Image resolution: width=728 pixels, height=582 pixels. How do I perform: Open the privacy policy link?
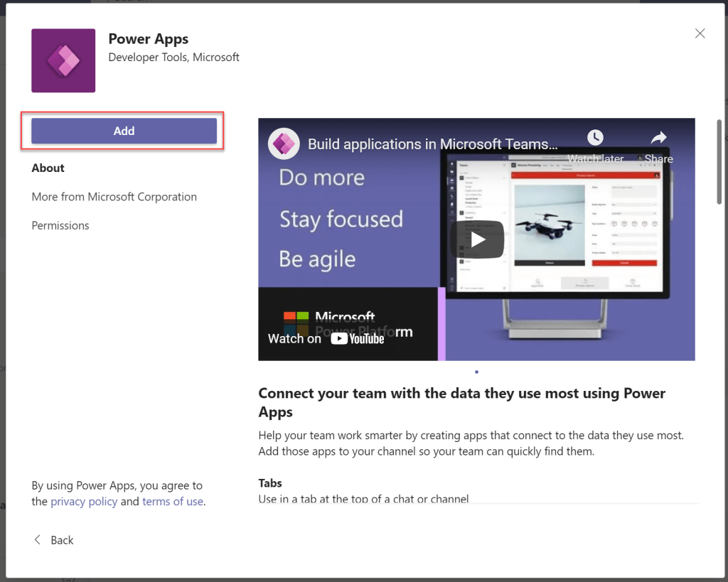(83, 502)
